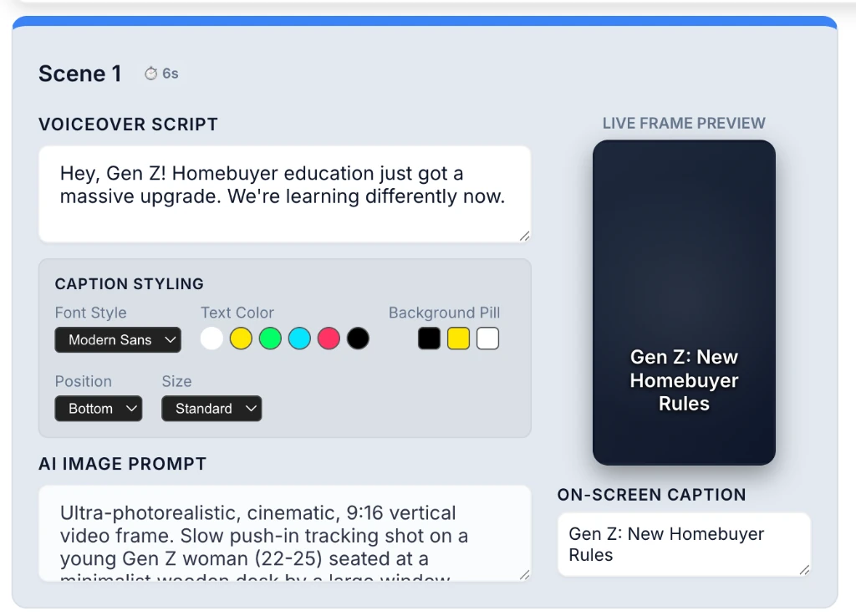Choose black Background Pill swatch

coord(429,339)
